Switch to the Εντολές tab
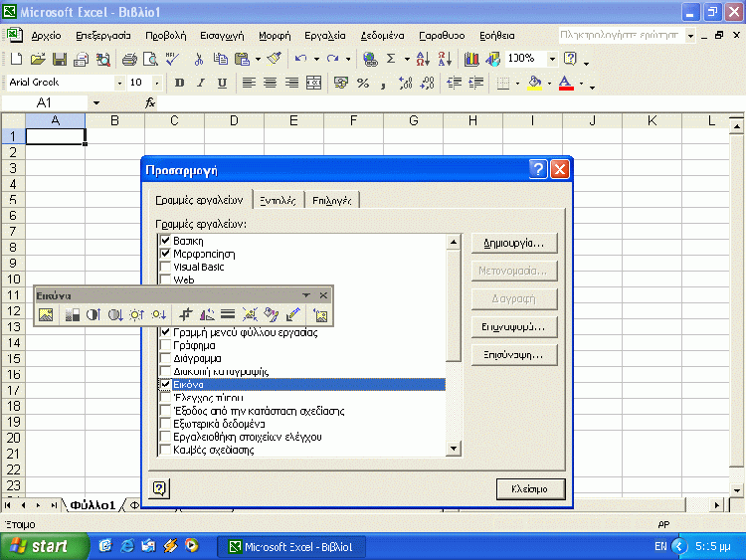The width and height of the screenshot is (746, 560). point(278,200)
